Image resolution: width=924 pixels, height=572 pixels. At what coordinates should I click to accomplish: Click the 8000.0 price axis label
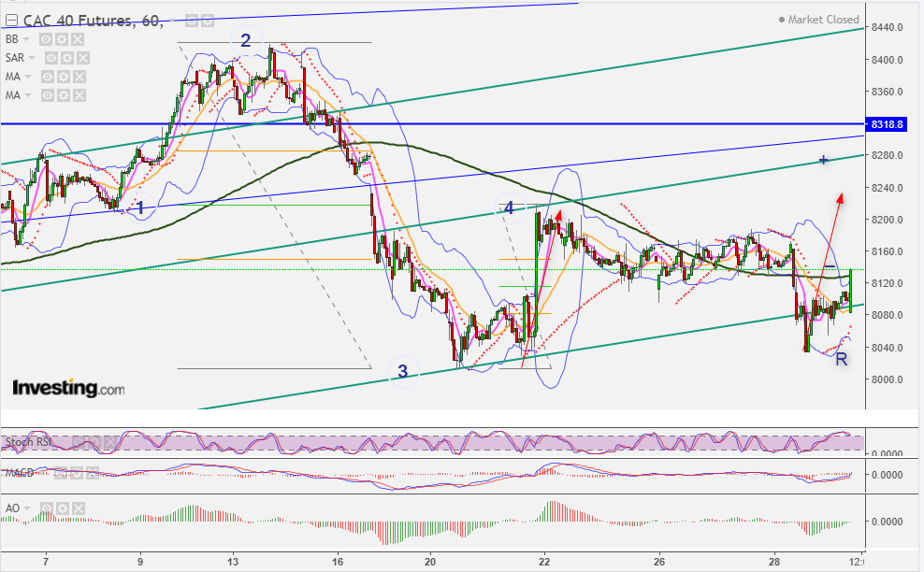click(887, 379)
